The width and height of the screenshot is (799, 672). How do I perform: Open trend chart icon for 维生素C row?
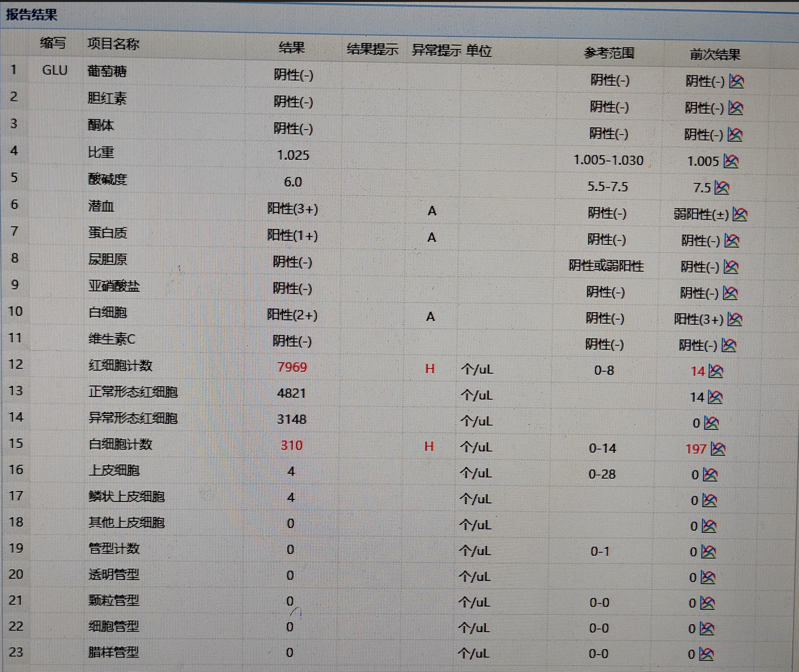point(729,345)
